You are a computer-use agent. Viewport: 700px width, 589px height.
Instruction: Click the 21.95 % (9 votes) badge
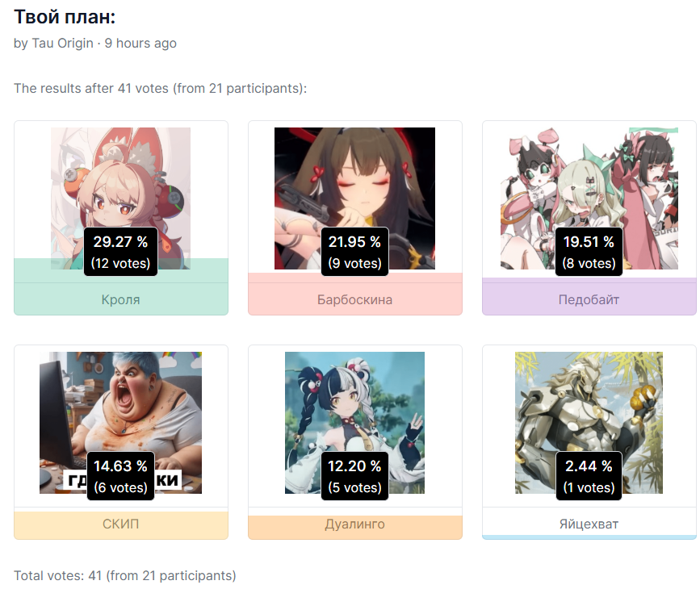coord(355,252)
